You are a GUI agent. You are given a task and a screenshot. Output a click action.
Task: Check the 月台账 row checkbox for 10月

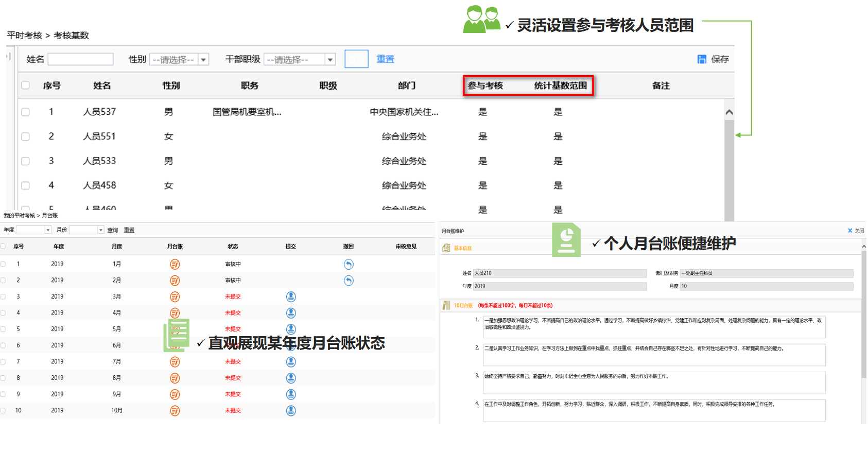[x=3, y=411]
